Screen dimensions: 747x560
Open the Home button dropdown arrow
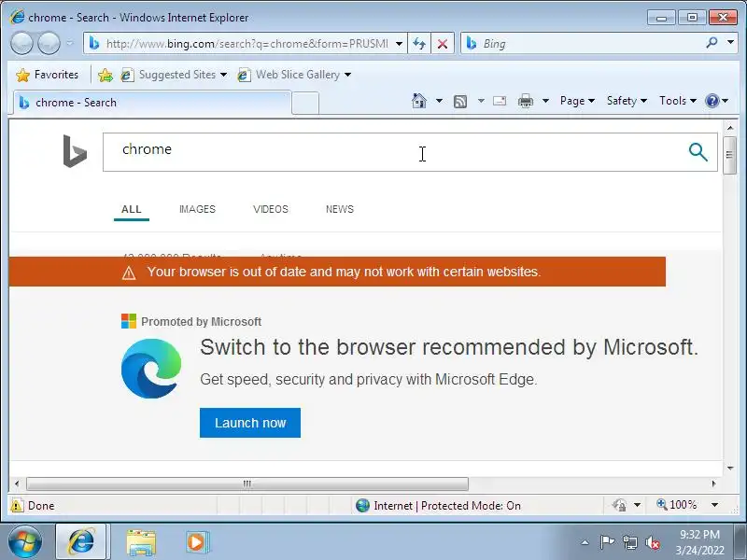click(439, 101)
